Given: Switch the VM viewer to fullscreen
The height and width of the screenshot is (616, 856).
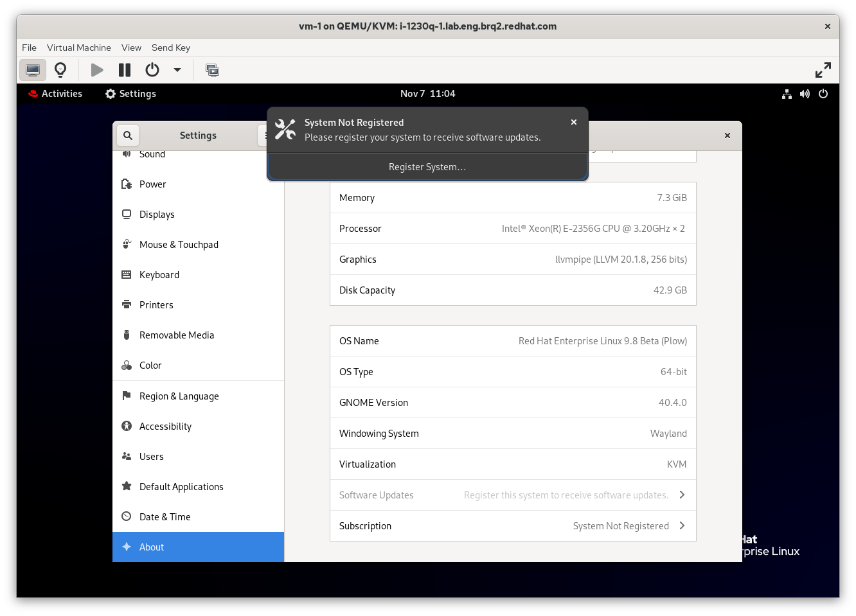Looking at the screenshot, I should [x=823, y=70].
